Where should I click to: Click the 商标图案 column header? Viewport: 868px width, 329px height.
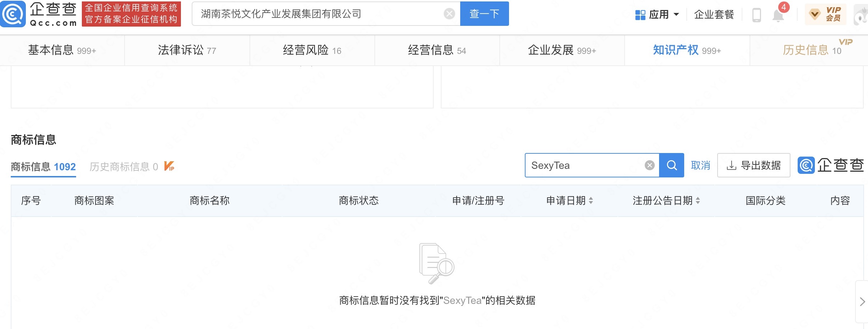click(x=94, y=200)
